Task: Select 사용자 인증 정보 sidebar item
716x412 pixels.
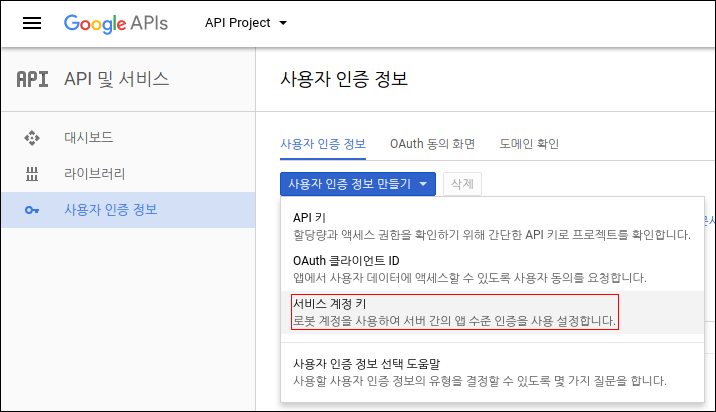Action: [128, 210]
